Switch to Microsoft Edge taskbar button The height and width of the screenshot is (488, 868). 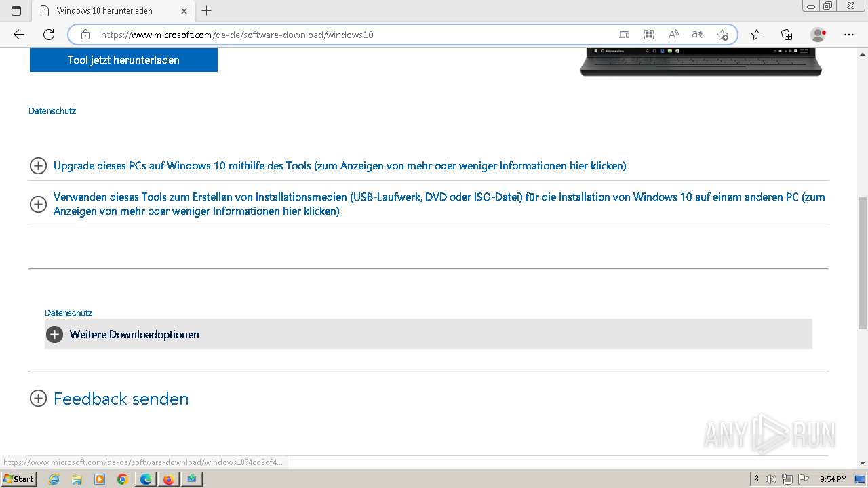146,479
